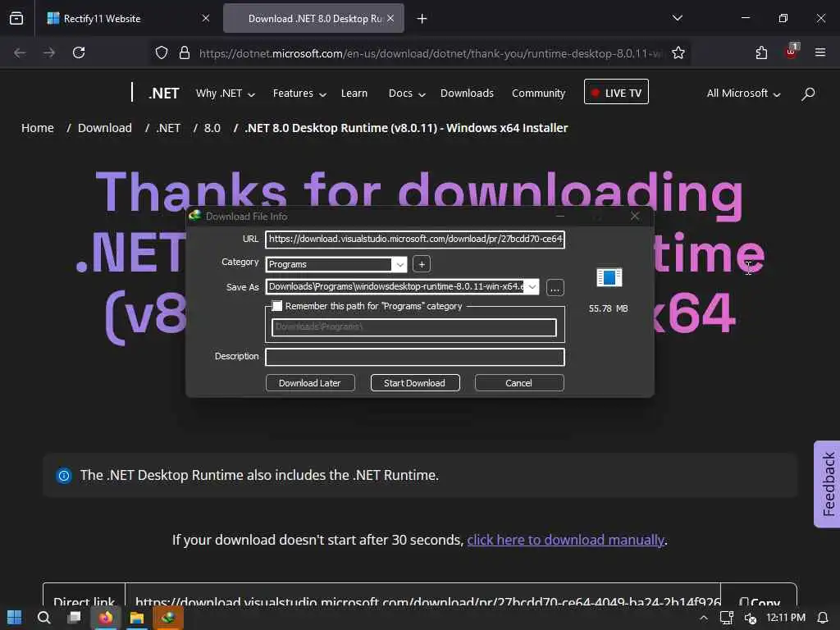
Task: Go to the Home breadcrumb
Action: pos(38,128)
